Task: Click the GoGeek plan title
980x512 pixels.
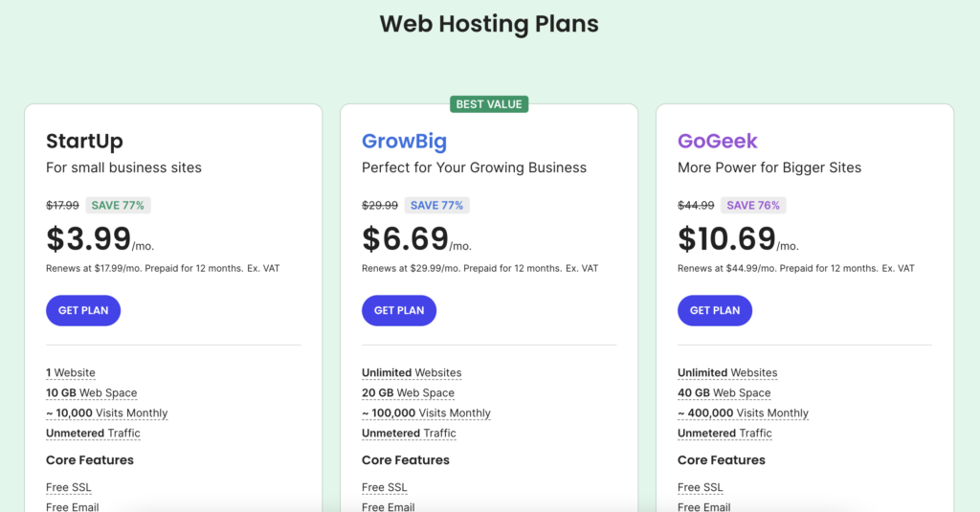Action: (x=718, y=142)
